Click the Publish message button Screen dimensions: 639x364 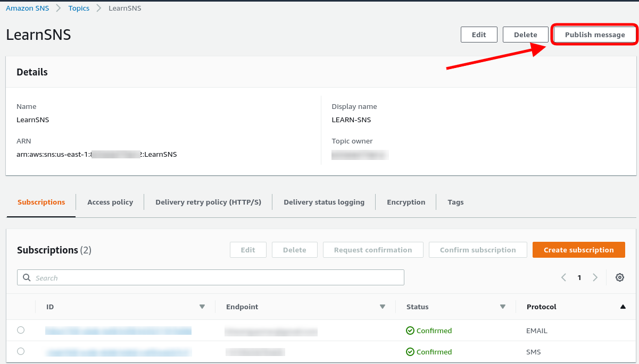595,35
